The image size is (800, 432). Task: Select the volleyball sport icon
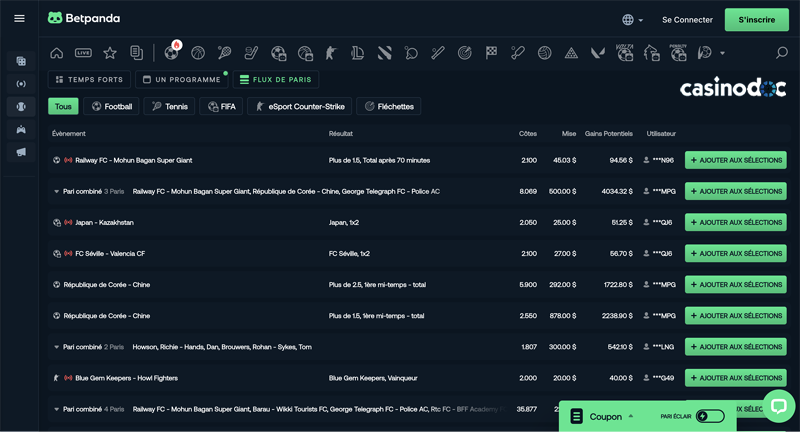pyautogui.click(x=544, y=53)
